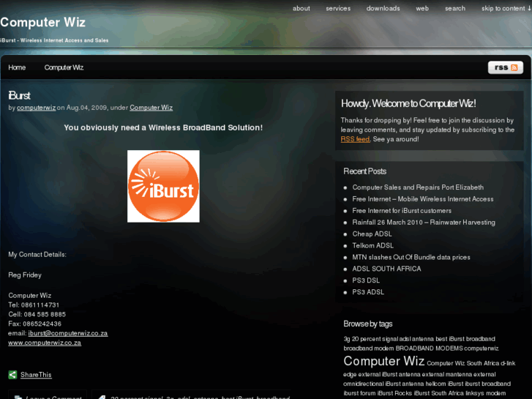Click the Browse by tags heading

pos(368,324)
